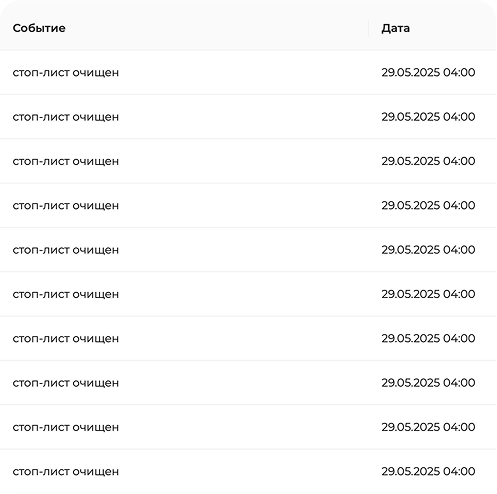
Task: Select the seventh стоп-лист очищен event row
Action: (248, 338)
